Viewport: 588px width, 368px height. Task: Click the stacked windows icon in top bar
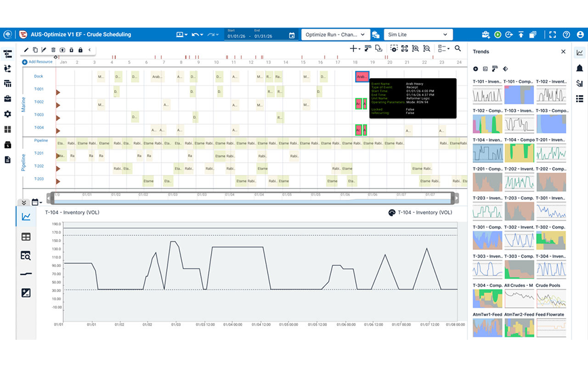533,35
